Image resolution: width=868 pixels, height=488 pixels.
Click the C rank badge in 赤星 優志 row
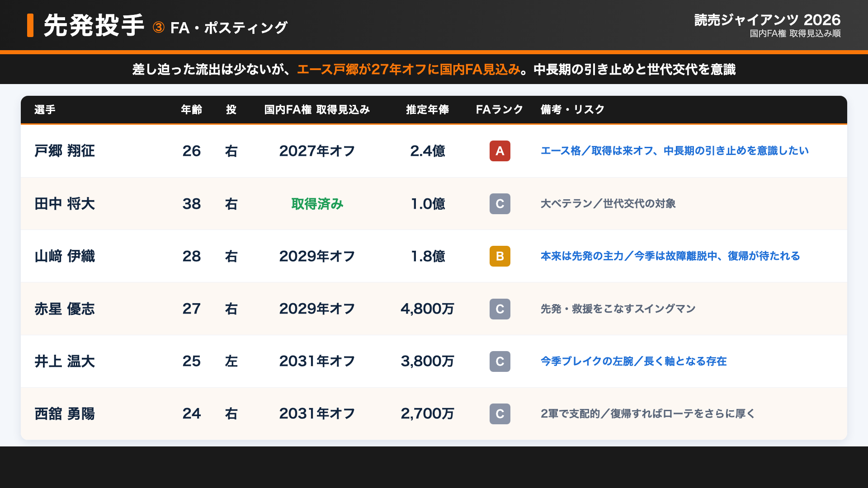point(500,309)
